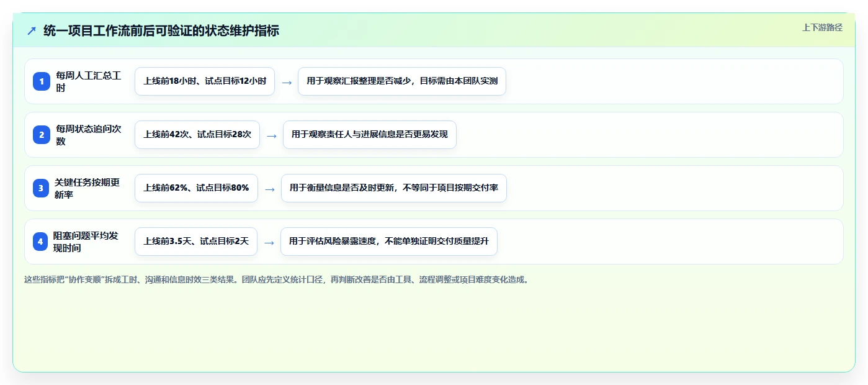Click the arrow after 试点目标2天
Image resolution: width=868 pixels, height=385 pixels.
tap(269, 242)
